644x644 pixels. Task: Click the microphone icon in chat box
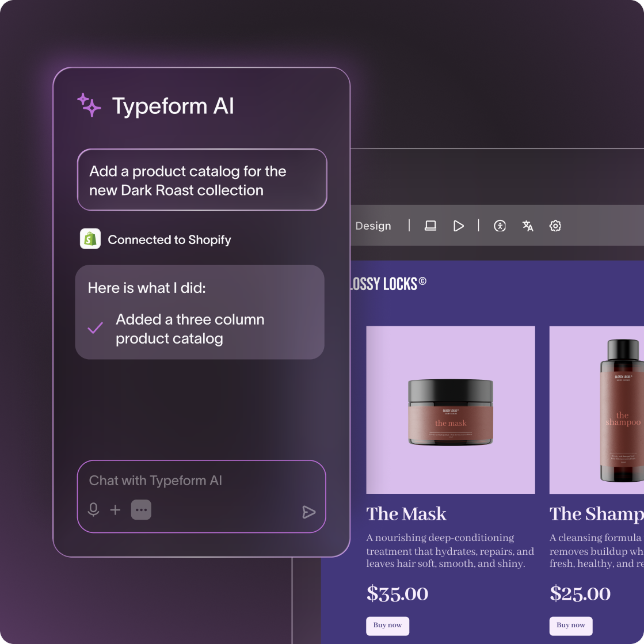tap(94, 510)
